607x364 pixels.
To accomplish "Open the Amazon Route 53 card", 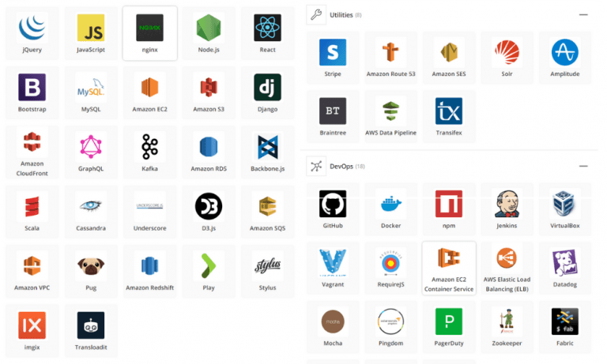I will (x=391, y=58).
